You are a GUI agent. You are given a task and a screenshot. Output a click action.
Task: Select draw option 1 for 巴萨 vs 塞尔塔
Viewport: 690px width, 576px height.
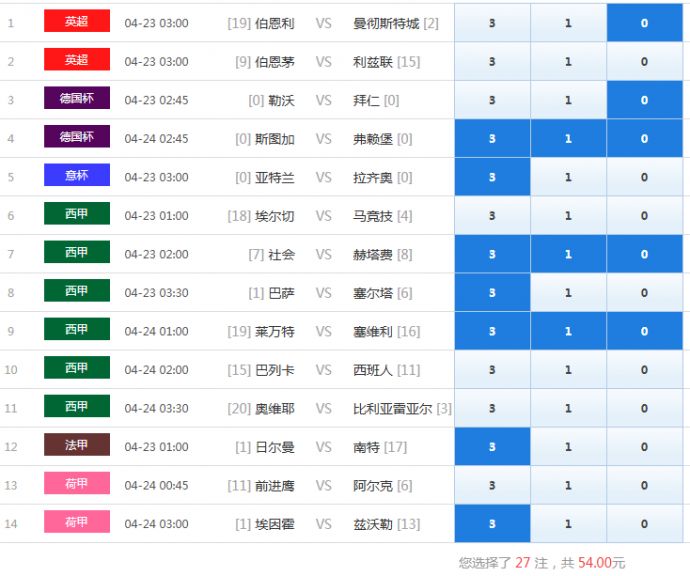tap(568, 293)
